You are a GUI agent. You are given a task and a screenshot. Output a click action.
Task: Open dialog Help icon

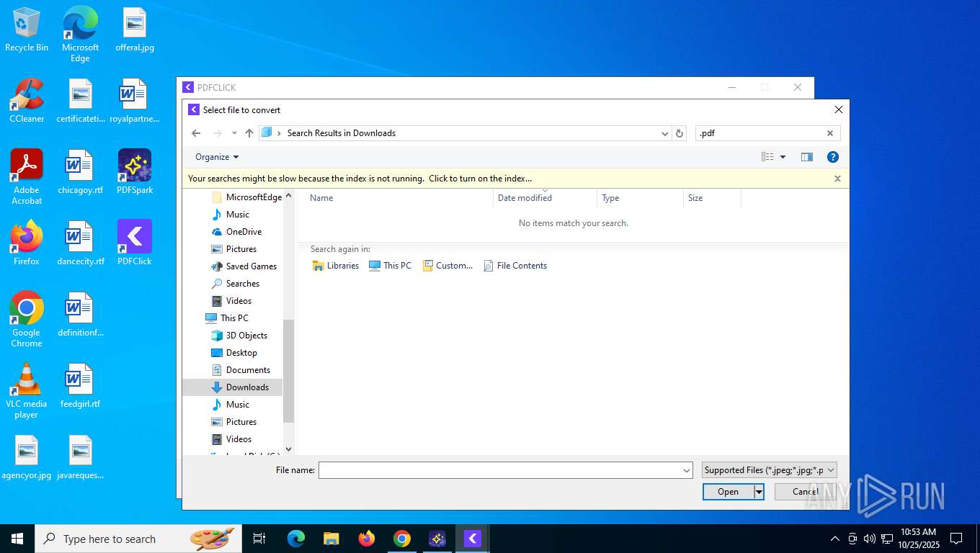pyautogui.click(x=833, y=157)
